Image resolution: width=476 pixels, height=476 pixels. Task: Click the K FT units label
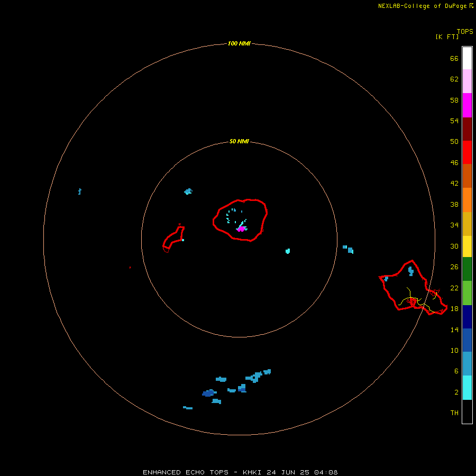coord(447,36)
